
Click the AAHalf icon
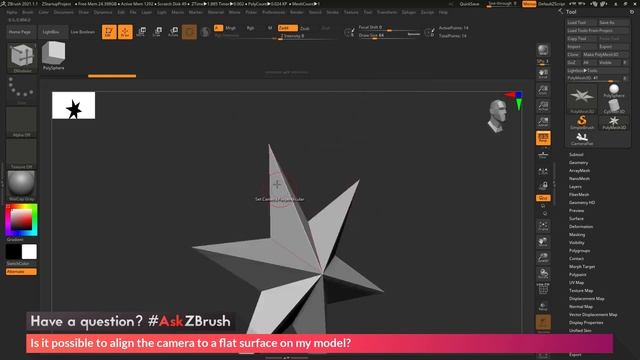point(543,122)
